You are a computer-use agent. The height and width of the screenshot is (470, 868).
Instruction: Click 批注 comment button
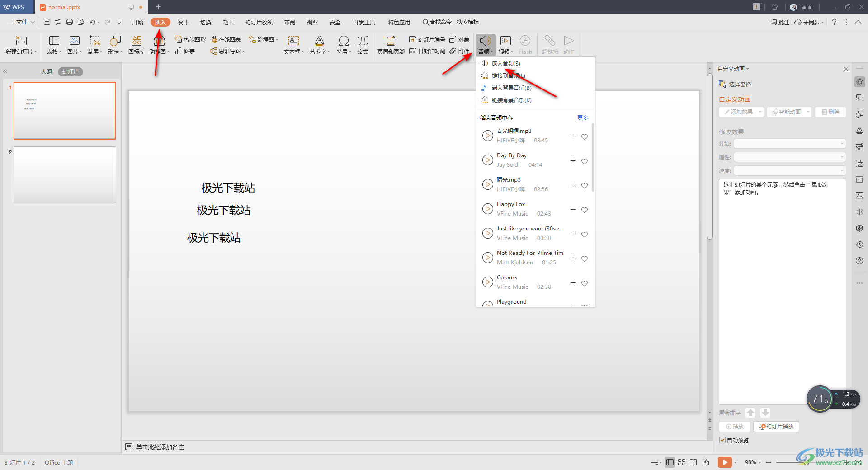779,22
